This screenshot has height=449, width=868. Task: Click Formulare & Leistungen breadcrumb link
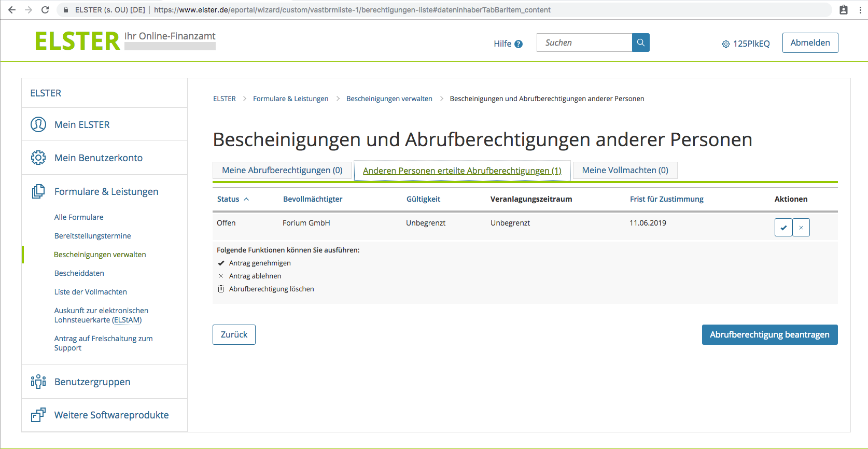[x=290, y=99]
